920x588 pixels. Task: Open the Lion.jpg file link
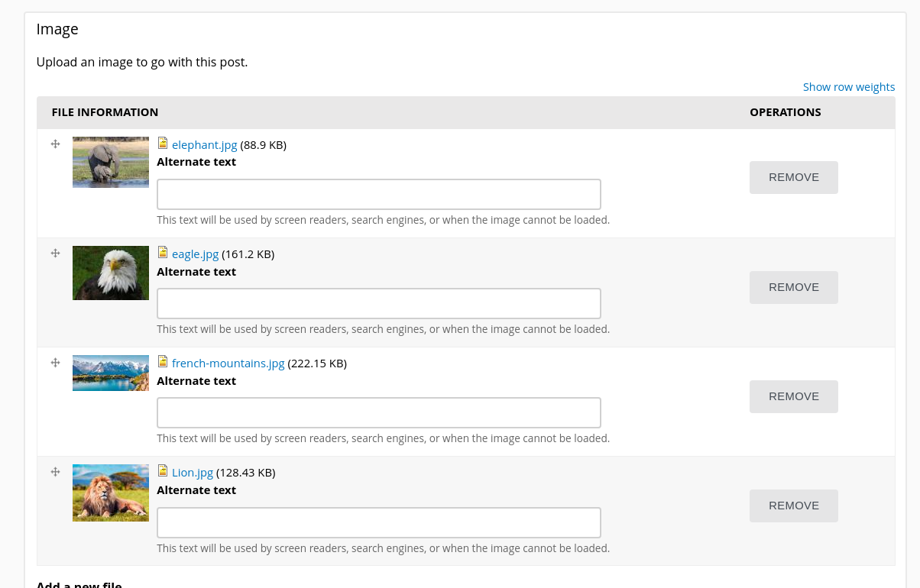point(191,472)
